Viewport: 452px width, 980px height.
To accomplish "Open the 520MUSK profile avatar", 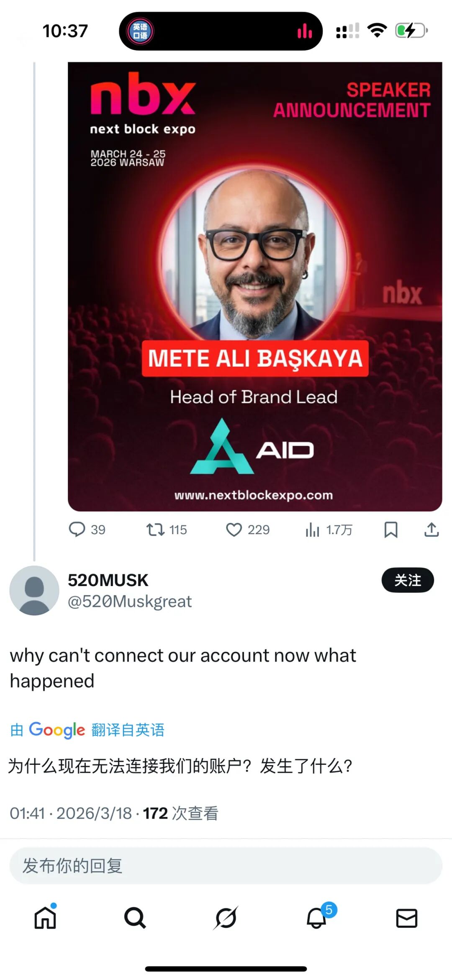I will 34,591.
